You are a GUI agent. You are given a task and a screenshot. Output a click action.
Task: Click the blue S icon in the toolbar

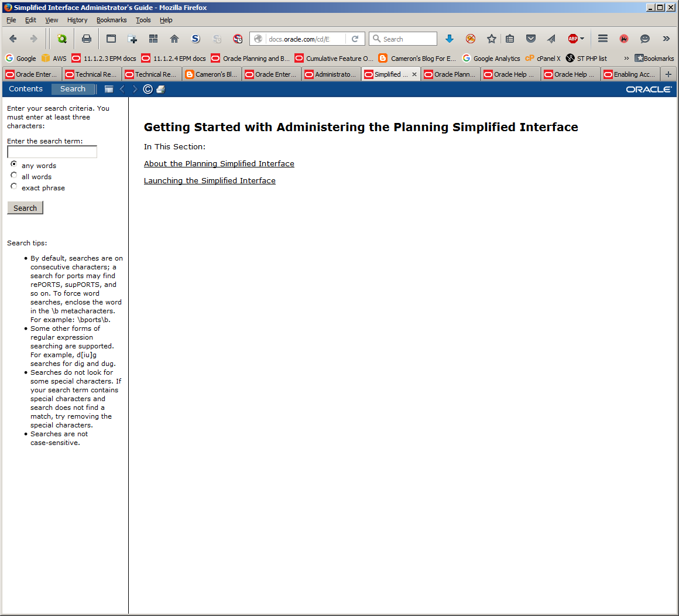(196, 39)
